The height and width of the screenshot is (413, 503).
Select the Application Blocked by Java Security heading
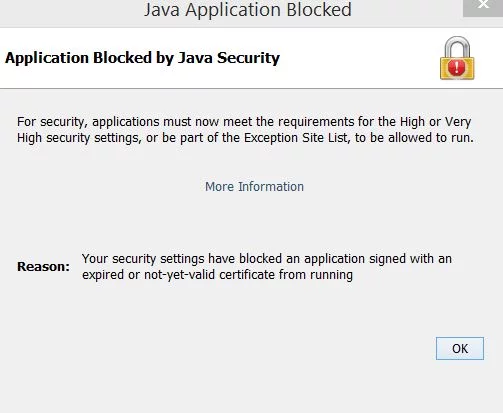click(x=142, y=58)
